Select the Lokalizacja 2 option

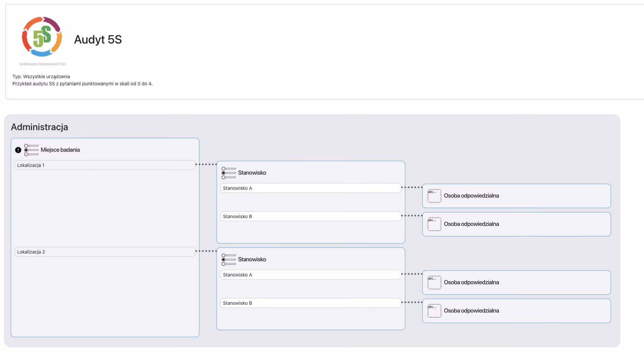click(105, 252)
